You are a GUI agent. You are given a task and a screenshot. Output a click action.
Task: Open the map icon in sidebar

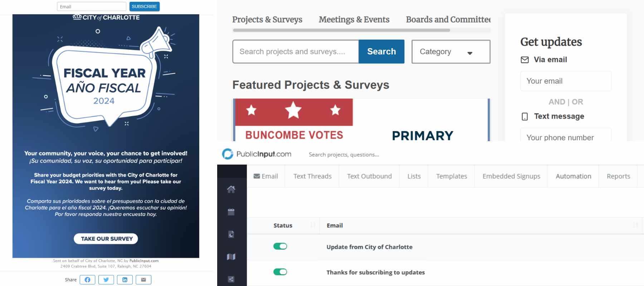(x=231, y=257)
